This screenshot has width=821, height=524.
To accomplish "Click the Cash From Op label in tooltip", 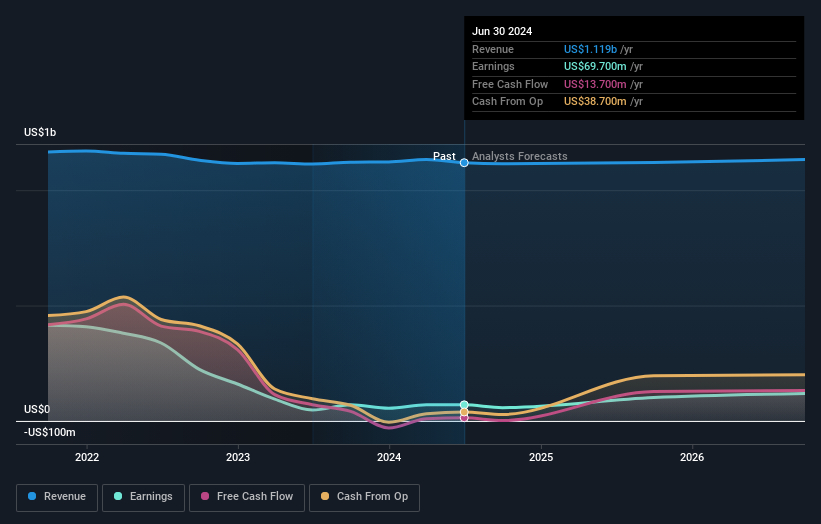I will coord(507,102).
